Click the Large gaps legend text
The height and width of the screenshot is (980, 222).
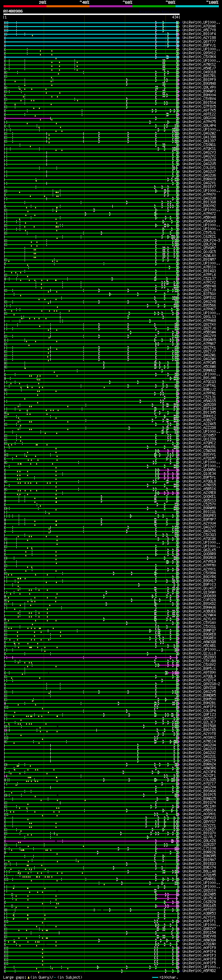point(43,977)
